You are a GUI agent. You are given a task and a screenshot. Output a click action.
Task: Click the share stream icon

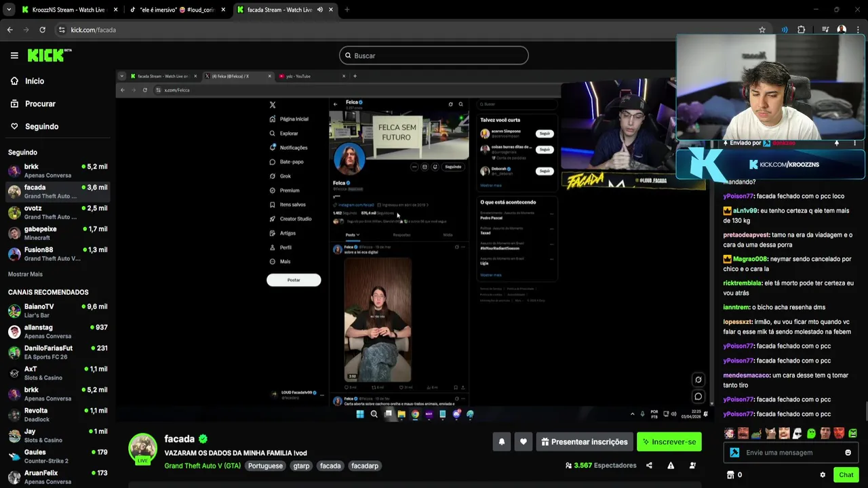649,466
